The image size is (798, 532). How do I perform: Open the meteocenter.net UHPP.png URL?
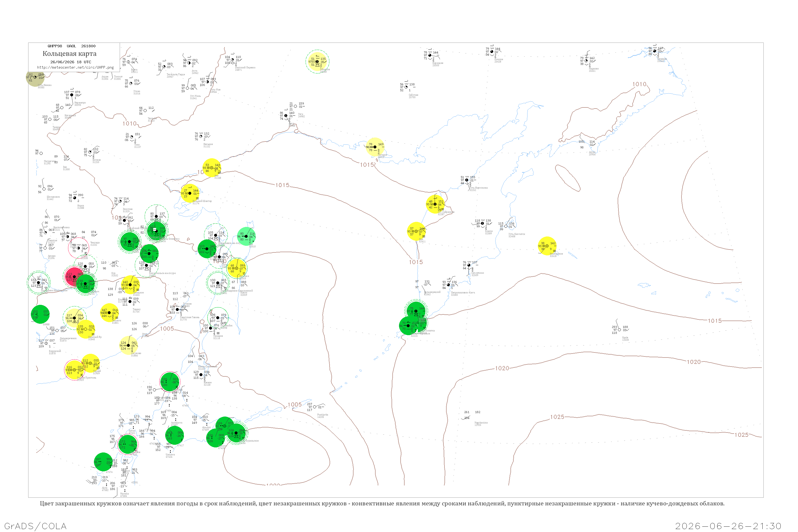(75, 68)
